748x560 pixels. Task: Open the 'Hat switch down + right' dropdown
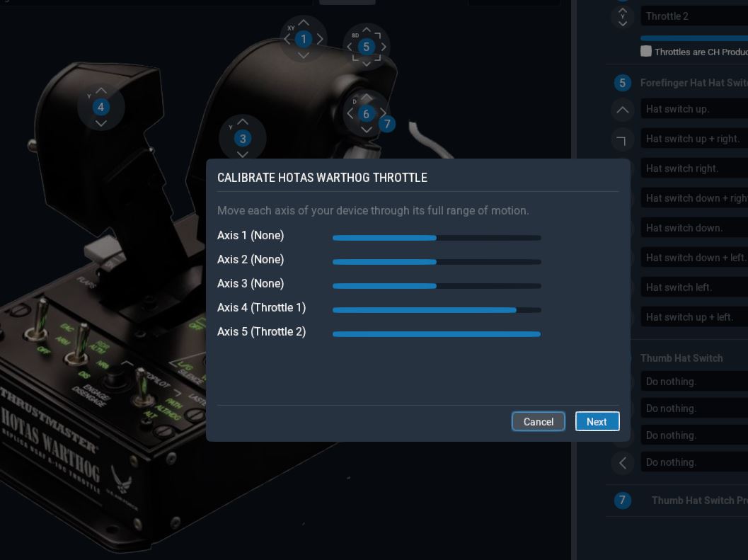(694, 198)
